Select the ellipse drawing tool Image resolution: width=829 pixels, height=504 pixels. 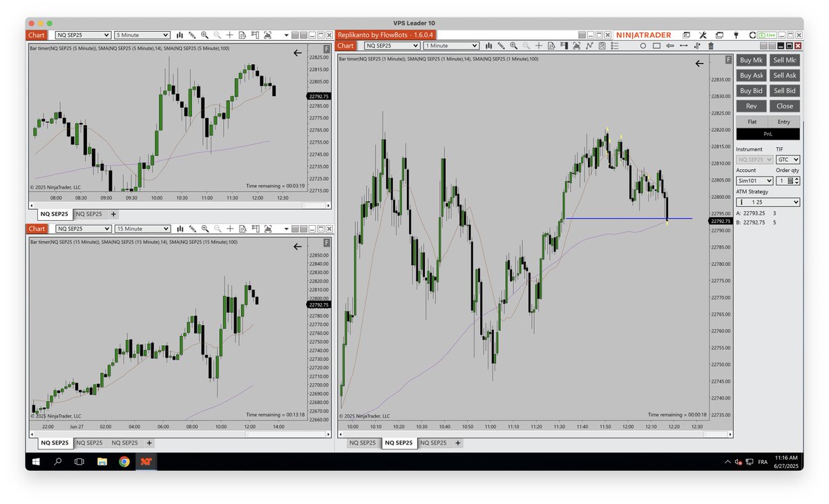click(642, 46)
